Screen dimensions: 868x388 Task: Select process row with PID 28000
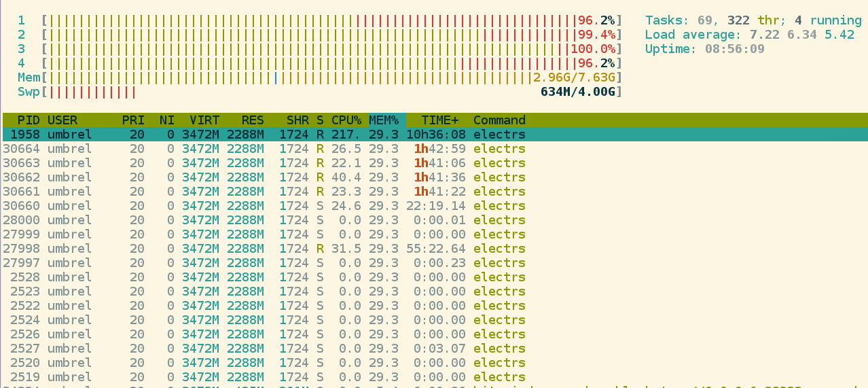435,220
